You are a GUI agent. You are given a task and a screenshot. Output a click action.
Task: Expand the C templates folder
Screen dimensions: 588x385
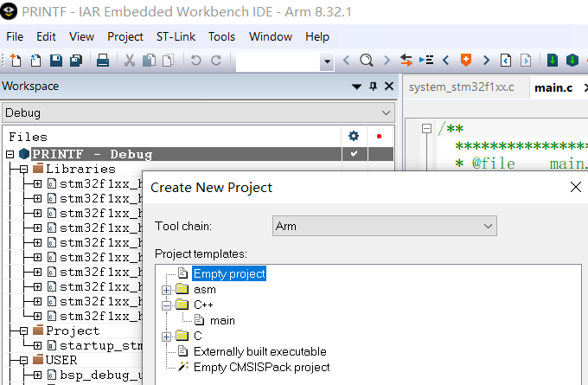(167, 337)
